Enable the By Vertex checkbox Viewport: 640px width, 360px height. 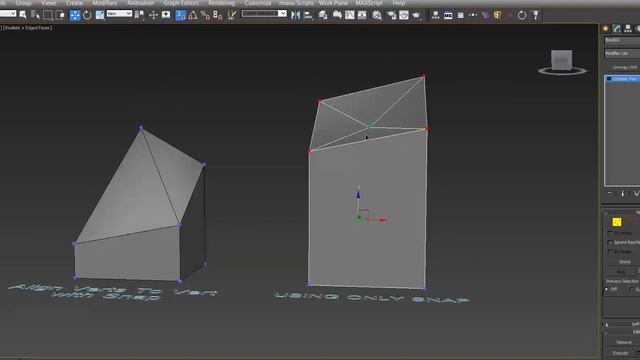pos(610,233)
